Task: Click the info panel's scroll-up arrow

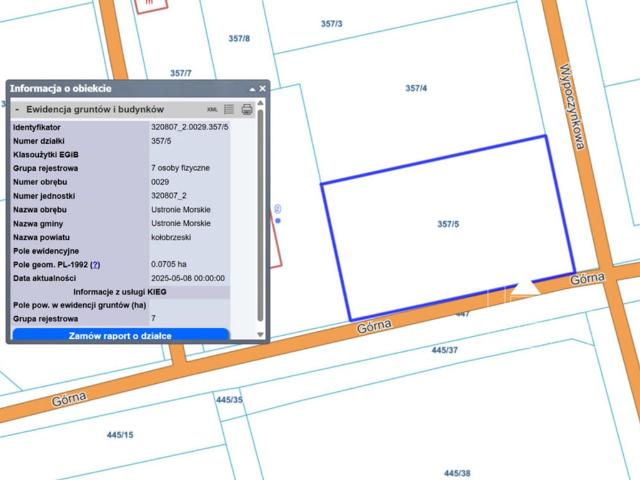Action: tap(262, 104)
